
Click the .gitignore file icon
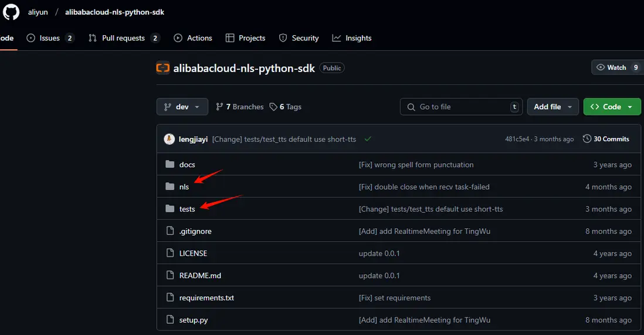[x=170, y=231]
